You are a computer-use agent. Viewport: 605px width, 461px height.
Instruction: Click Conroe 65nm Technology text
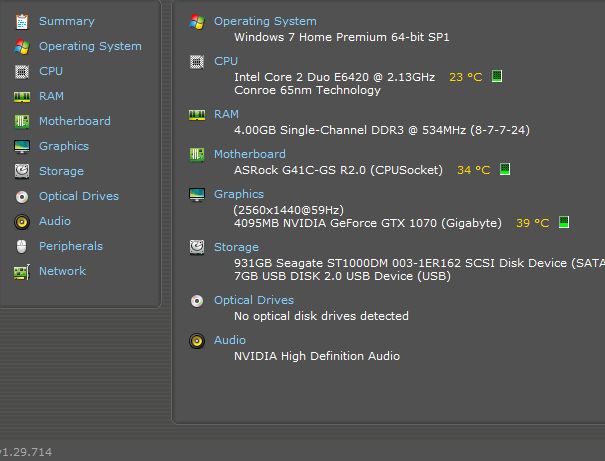pyautogui.click(x=307, y=91)
